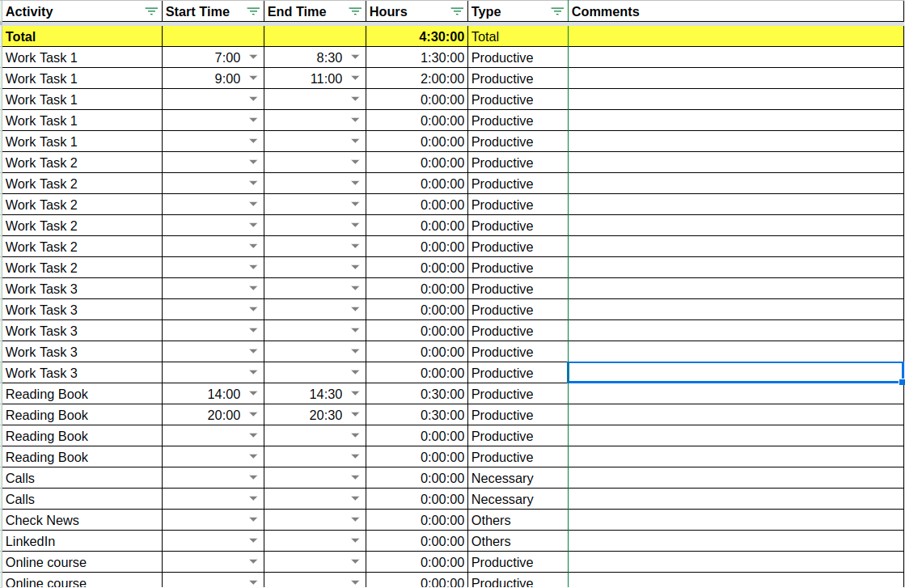
Task: Open Start Time dropdown in first Calls row
Action: (x=253, y=477)
